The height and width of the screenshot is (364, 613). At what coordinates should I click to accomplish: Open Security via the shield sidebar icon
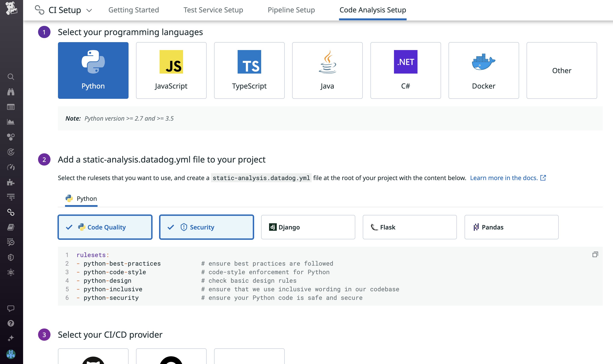11,257
